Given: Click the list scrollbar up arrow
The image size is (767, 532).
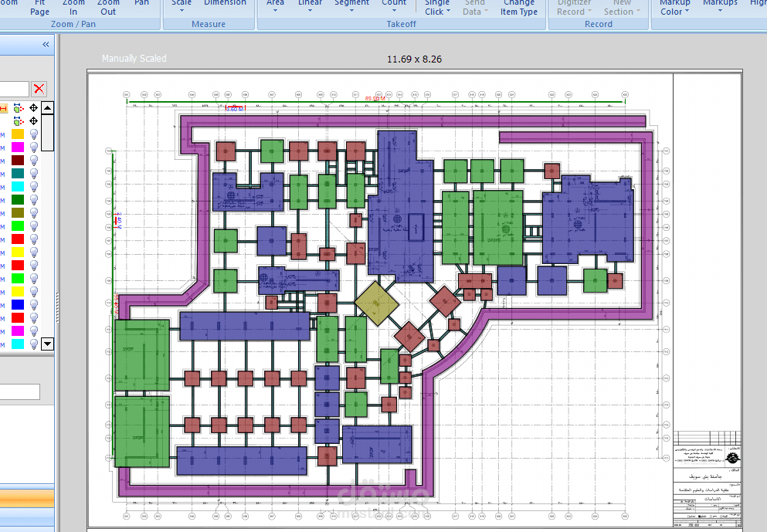Looking at the screenshot, I should pos(47,107).
